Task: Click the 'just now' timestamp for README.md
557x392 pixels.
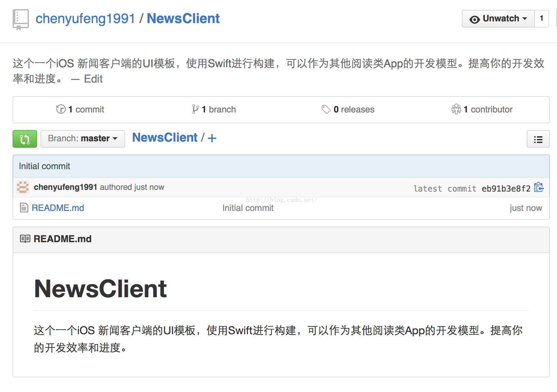Action: click(x=526, y=208)
